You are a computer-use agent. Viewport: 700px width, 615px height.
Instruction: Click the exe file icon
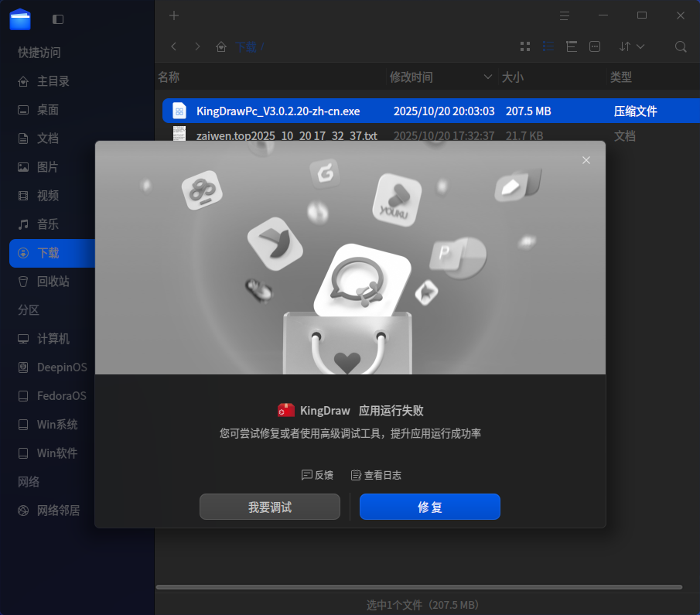179,111
